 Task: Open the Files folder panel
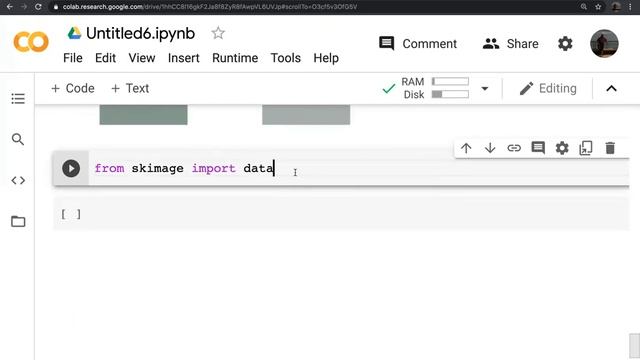[x=18, y=221]
